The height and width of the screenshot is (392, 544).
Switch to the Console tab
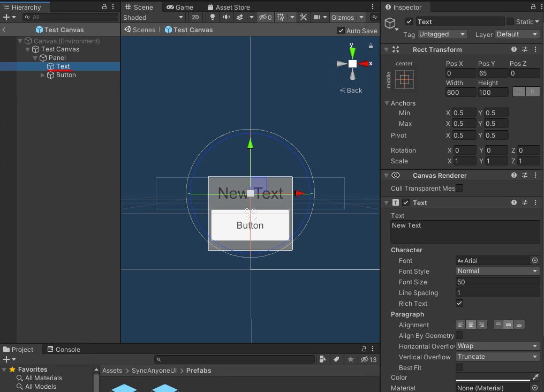(64, 349)
